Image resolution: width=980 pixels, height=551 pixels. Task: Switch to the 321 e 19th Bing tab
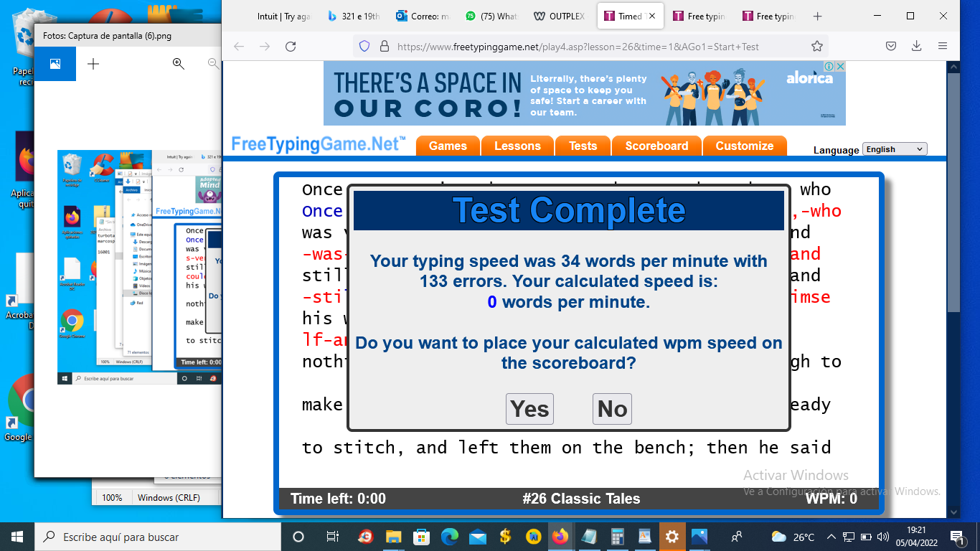(x=353, y=16)
